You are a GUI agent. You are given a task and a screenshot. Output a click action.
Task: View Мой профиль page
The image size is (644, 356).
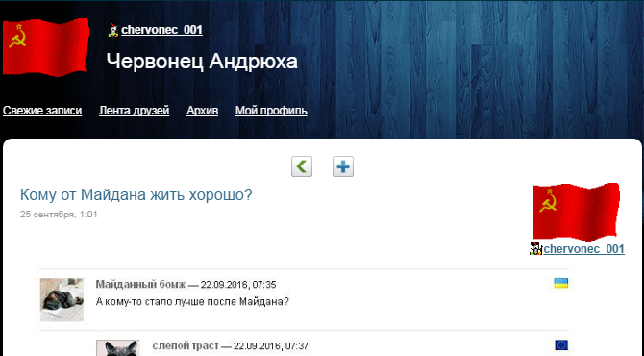tap(271, 111)
